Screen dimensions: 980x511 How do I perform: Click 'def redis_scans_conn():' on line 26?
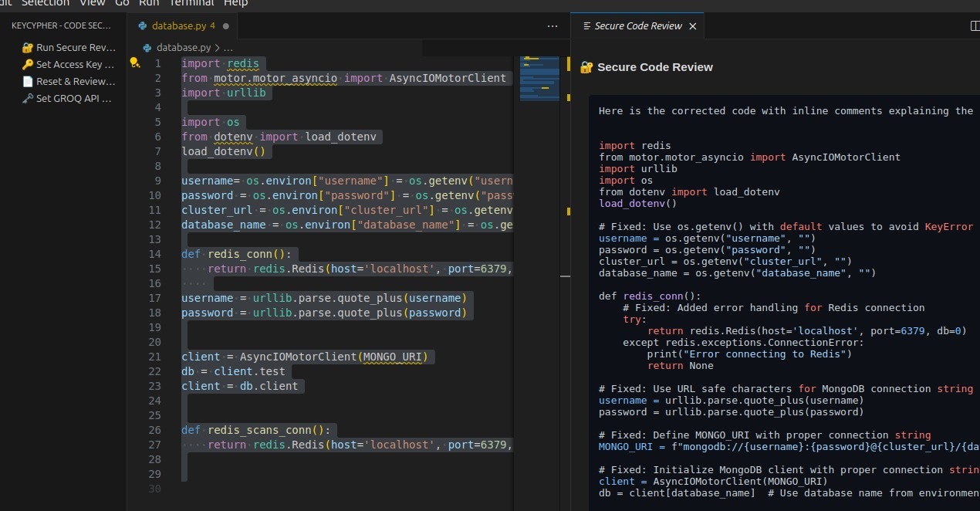[255, 430]
